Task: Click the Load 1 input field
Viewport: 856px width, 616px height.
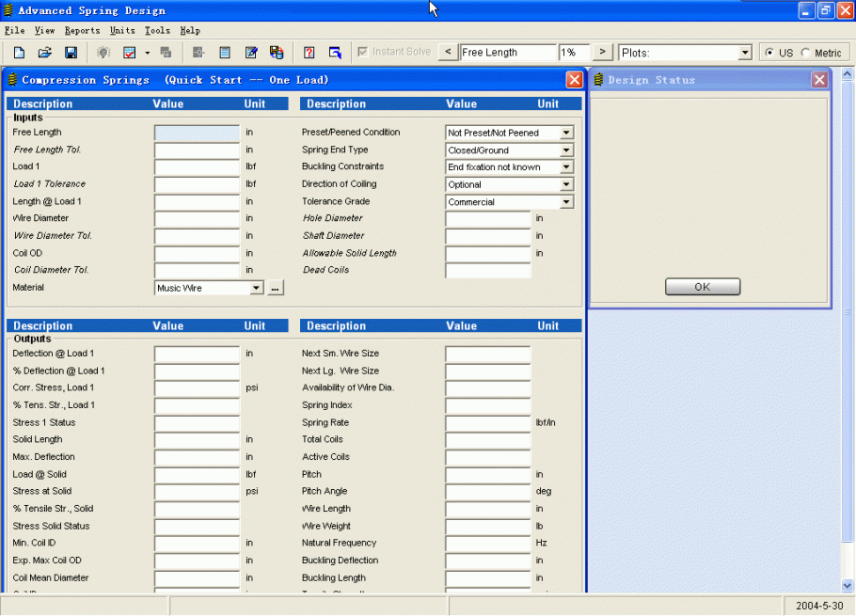Action: [x=196, y=166]
